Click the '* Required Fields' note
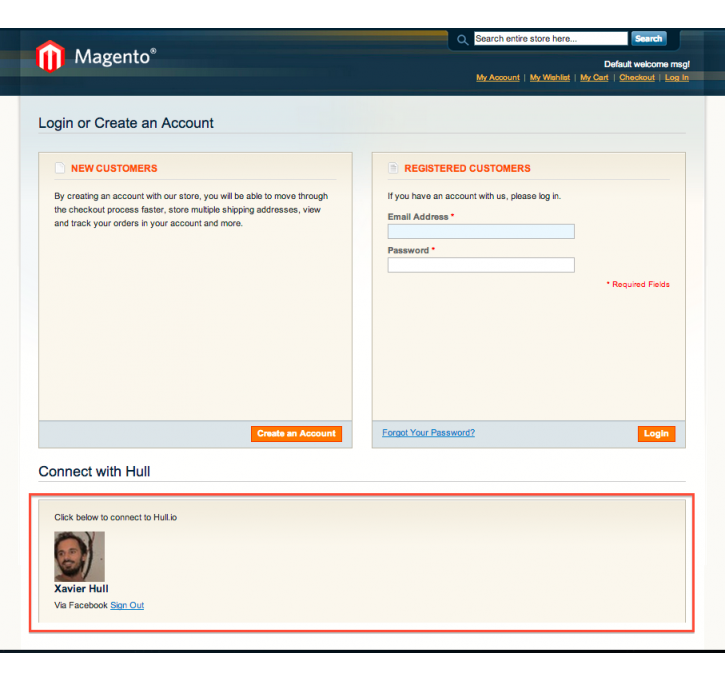 coord(638,284)
